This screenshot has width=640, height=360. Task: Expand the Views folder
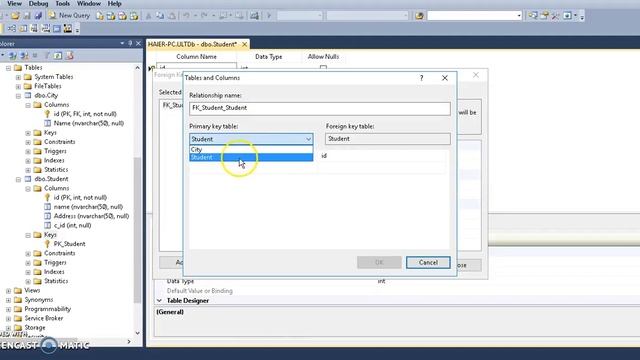[9, 291]
